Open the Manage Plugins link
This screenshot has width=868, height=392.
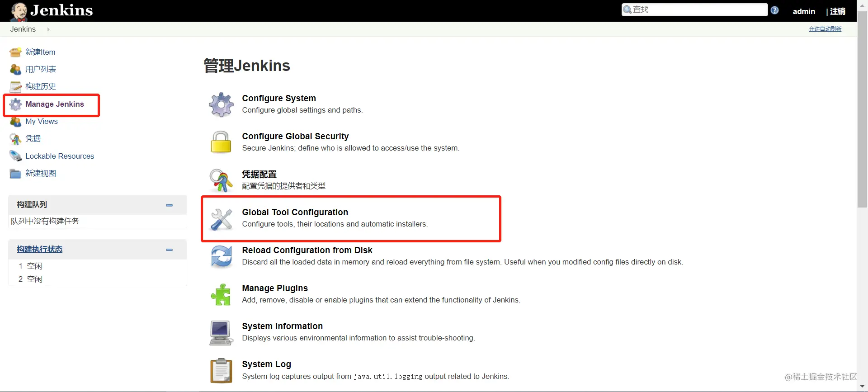[x=275, y=288]
